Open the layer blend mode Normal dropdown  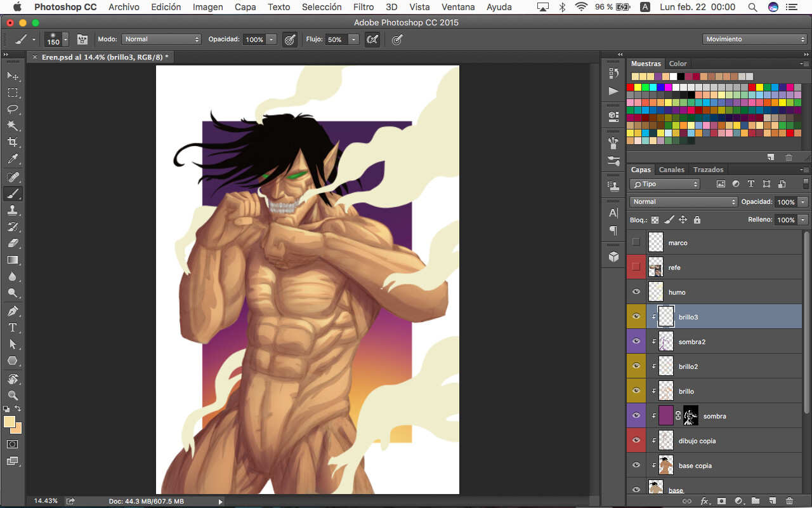683,202
